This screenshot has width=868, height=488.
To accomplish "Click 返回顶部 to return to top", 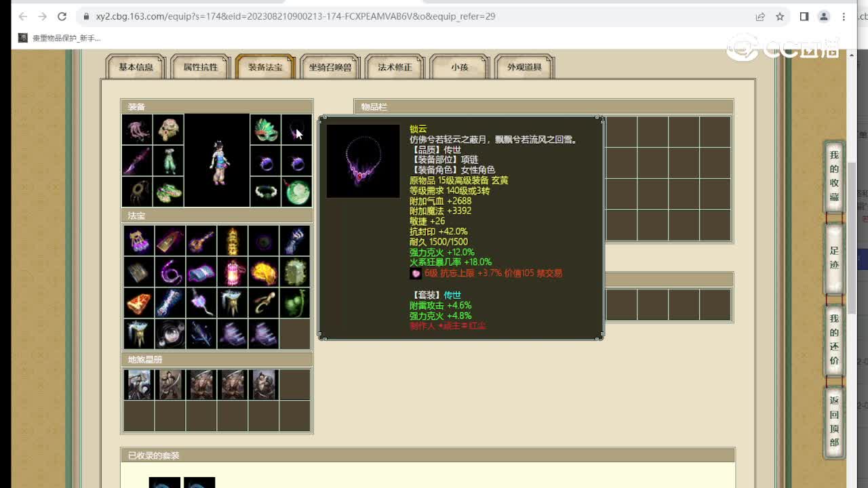I will pos(834,422).
